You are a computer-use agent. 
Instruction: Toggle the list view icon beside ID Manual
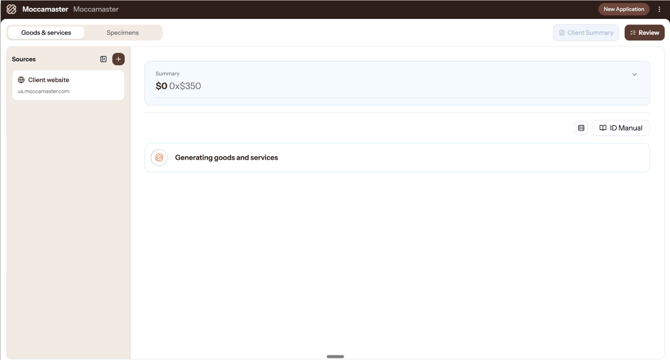click(x=581, y=128)
